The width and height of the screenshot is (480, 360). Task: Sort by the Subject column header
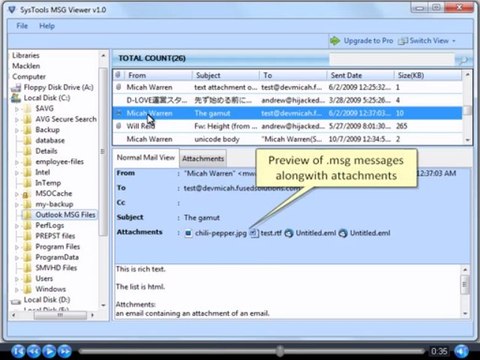point(226,75)
